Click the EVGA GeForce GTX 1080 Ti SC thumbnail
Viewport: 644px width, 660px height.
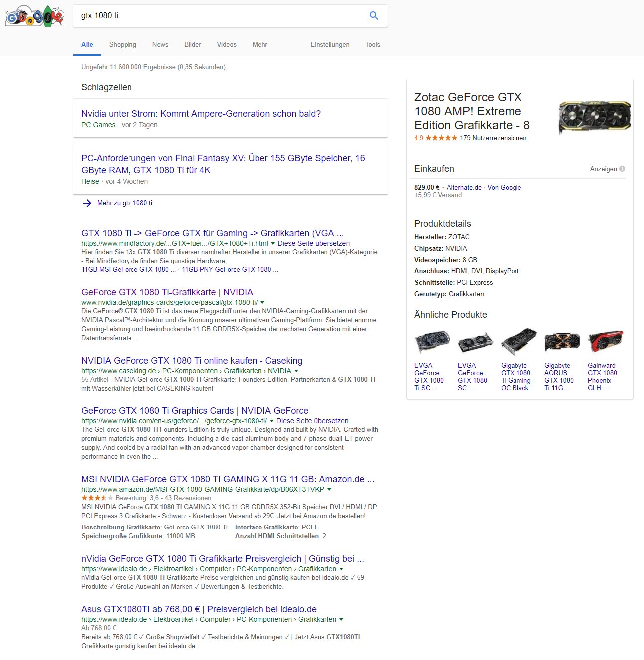(432, 342)
